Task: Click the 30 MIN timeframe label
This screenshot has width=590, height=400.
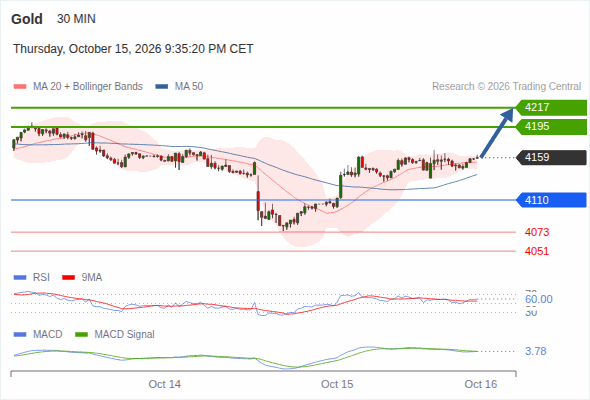Action: 76,19
